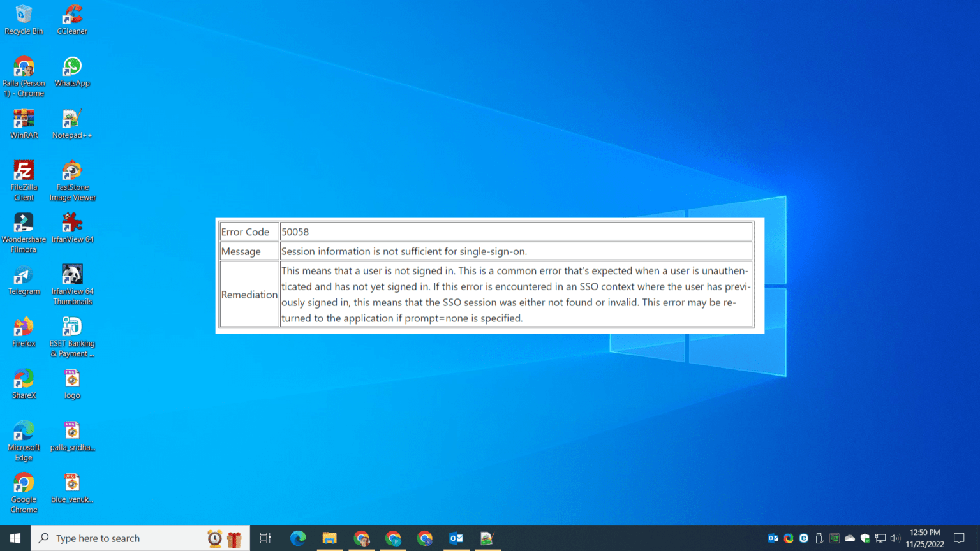This screenshot has height=551, width=980.
Task: Open the CCleaner application
Action: click(71, 14)
